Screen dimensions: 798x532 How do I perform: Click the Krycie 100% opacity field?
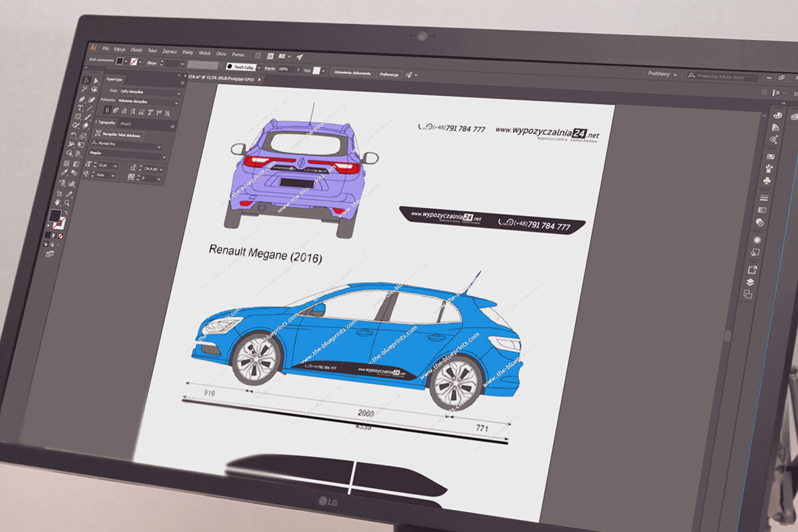click(287, 68)
